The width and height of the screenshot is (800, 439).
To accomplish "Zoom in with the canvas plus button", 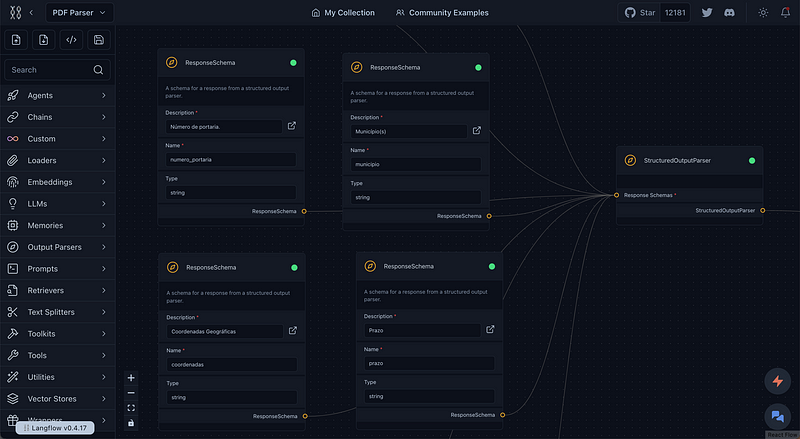I will tap(131, 378).
